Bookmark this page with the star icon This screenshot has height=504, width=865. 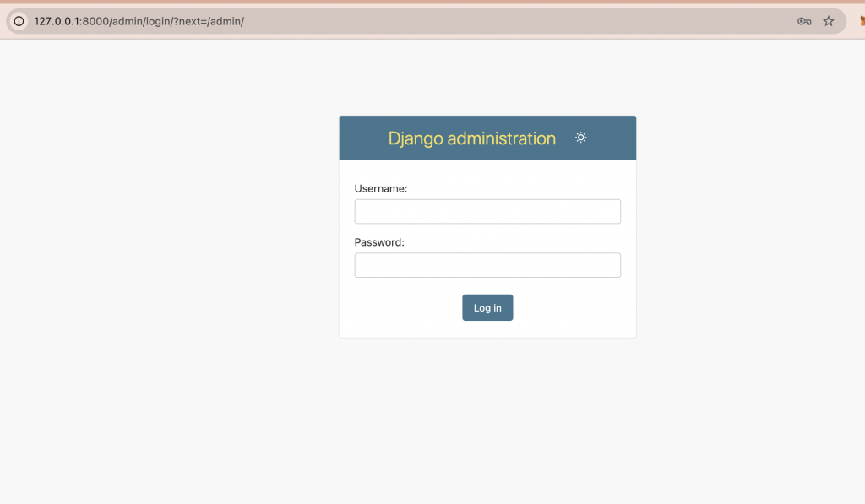829,21
